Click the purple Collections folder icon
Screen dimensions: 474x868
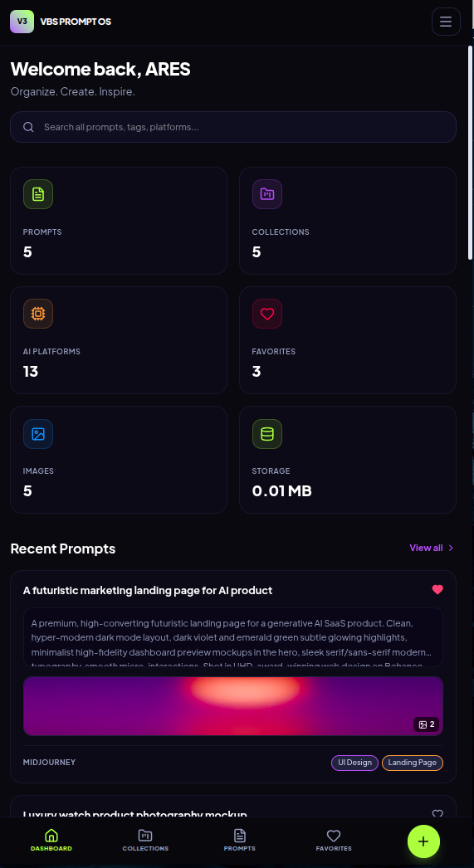(267, 194)
